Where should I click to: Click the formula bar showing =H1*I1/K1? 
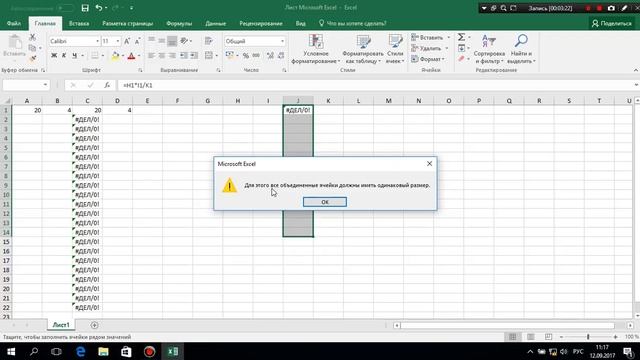pyautogui.click(x=376, y=85)
